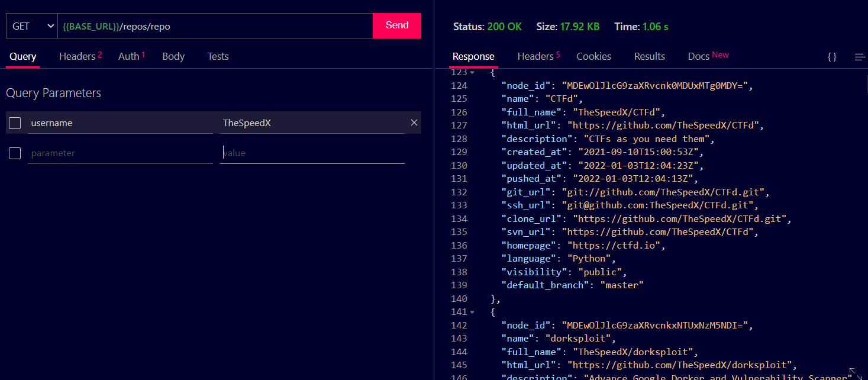This screenshot has width=868, height=380.
Task: Toggle the empty parameter row checkbox
Action: [x=15, y=153]
